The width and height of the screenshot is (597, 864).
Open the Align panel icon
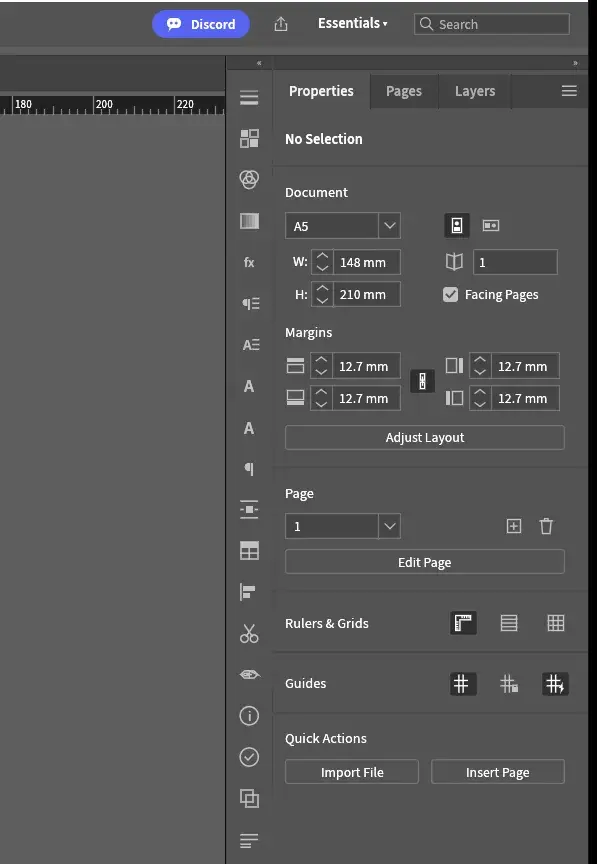tap(248, 592)
